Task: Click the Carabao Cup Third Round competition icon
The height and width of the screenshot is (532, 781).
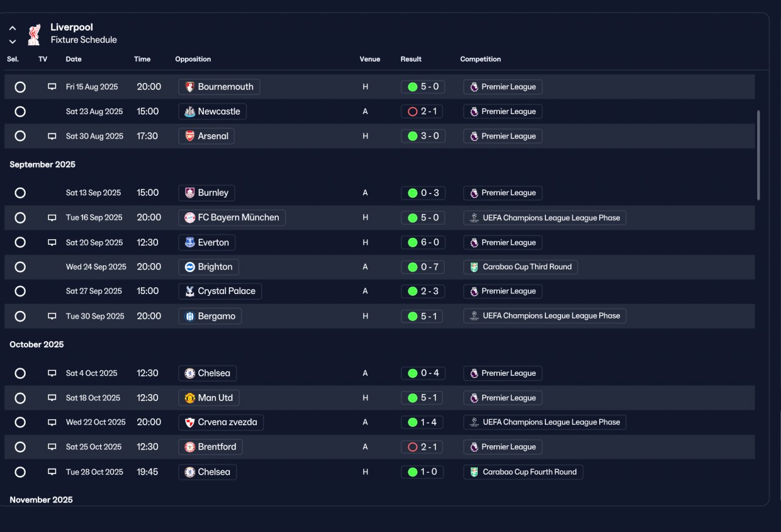Action: pyautogui.click(x=474, y=267)
